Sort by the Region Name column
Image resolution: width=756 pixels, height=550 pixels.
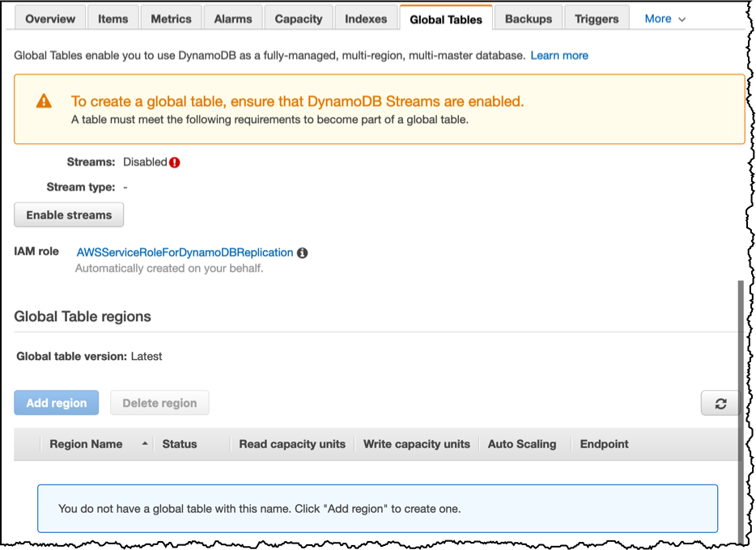[x=86, y=444]
